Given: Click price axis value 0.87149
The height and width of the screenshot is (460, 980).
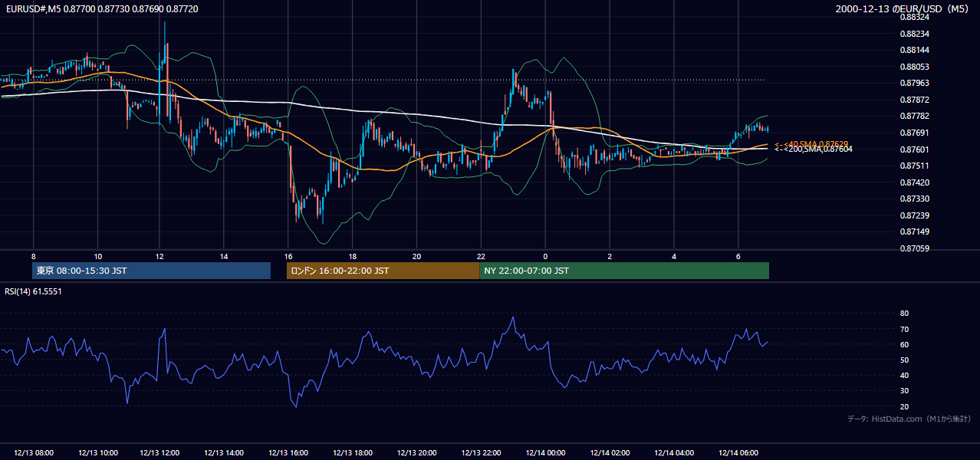Looking at the screenshot, I should (914, 232).
